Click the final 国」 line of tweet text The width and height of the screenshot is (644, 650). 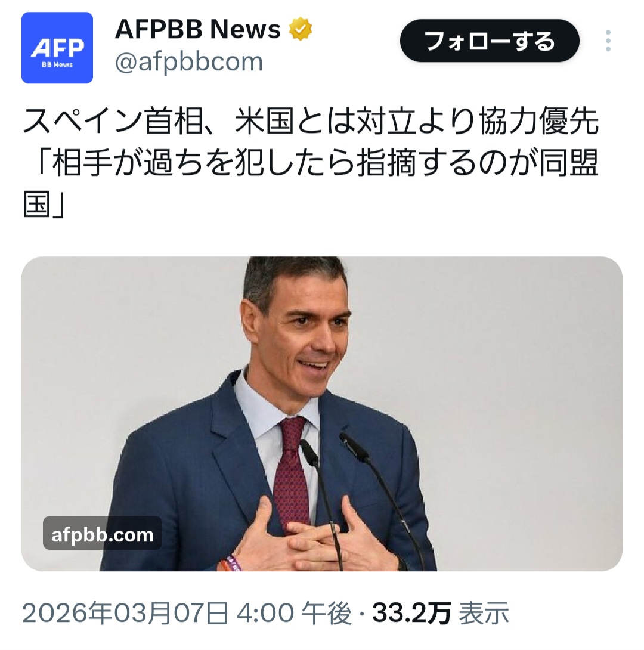[x=44, y=204]
